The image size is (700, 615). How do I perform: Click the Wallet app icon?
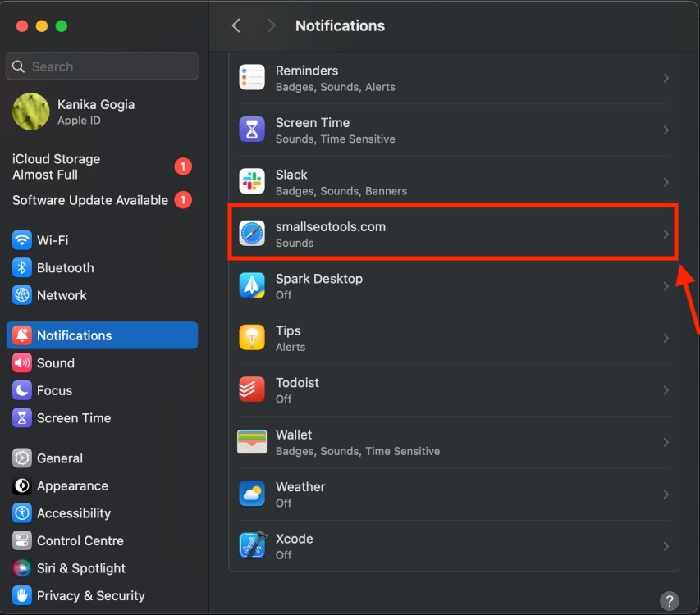pos(252,441)
